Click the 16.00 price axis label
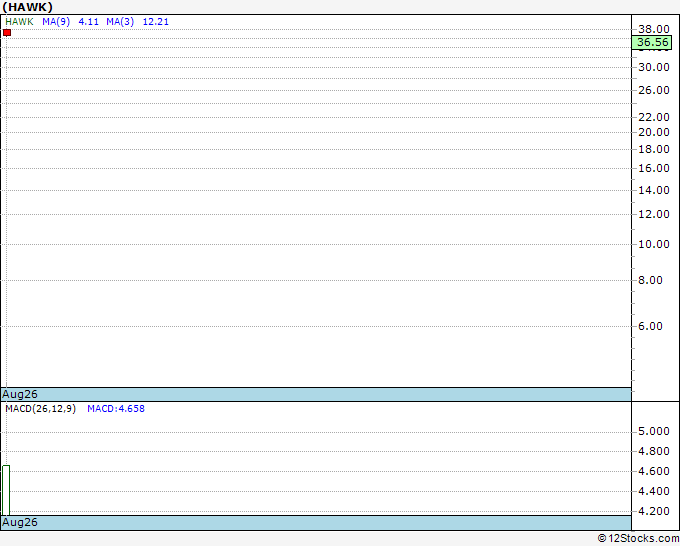The height and width of the screenshot is (546, 680). (x=654, y=168)
